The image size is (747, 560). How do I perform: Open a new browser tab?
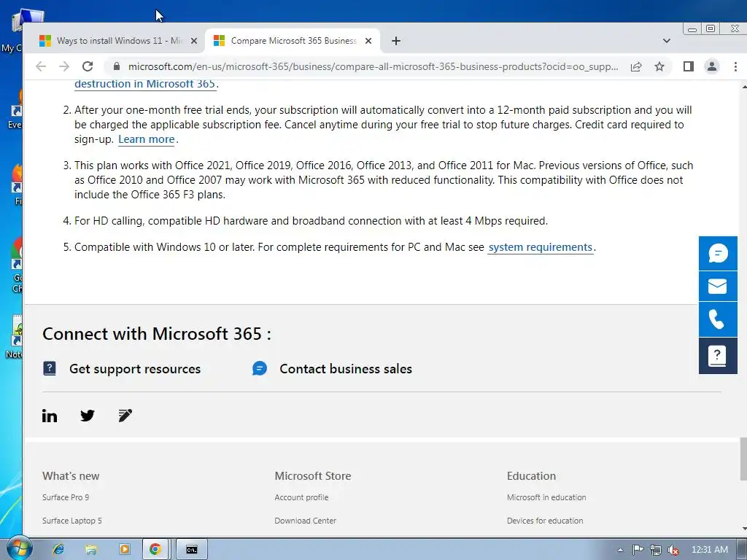[x=396, y=41]
